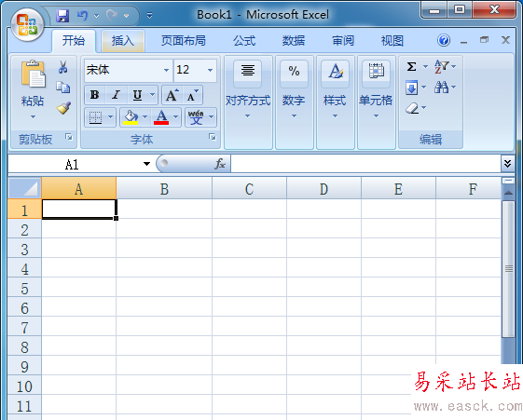The width and height of the screenshot is (523, 420).
Task: Click the Fill down arrow icon
Action: [x=412, y=88]
